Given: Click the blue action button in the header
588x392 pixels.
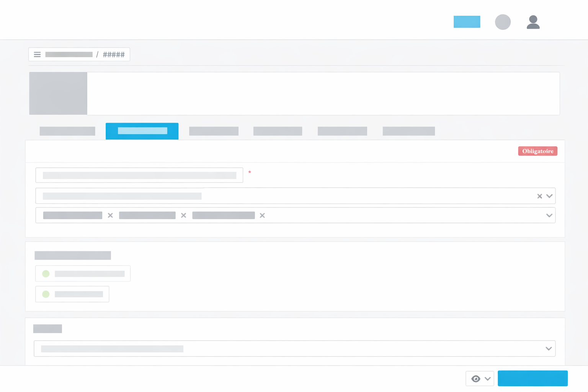Looking at the screenshot, I should [467, 22].
